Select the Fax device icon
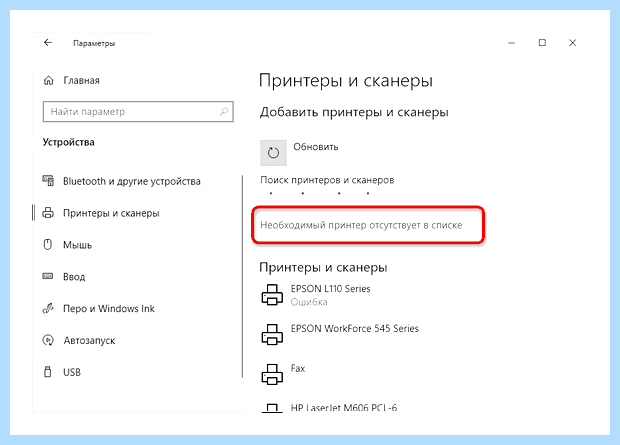Image resolution: width=620 pixels, height=445 pixels. (x=272, y=374)
